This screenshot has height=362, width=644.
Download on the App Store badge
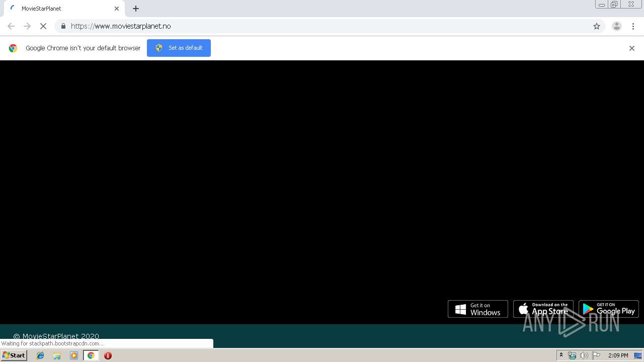pos(543,309)
